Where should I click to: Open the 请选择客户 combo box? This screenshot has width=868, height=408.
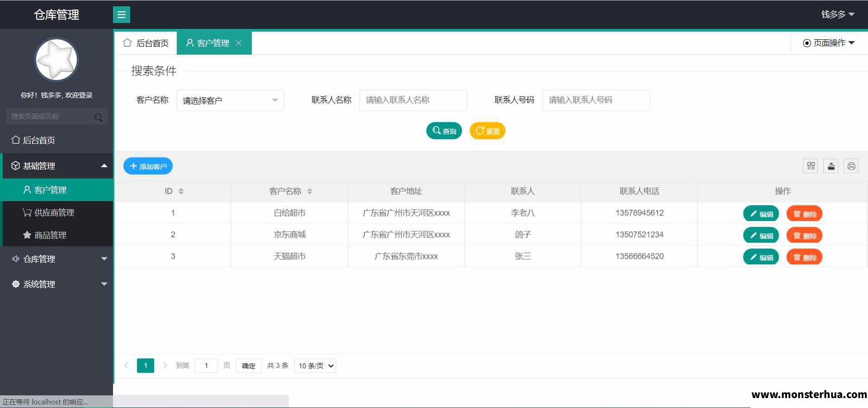point(230,100)
